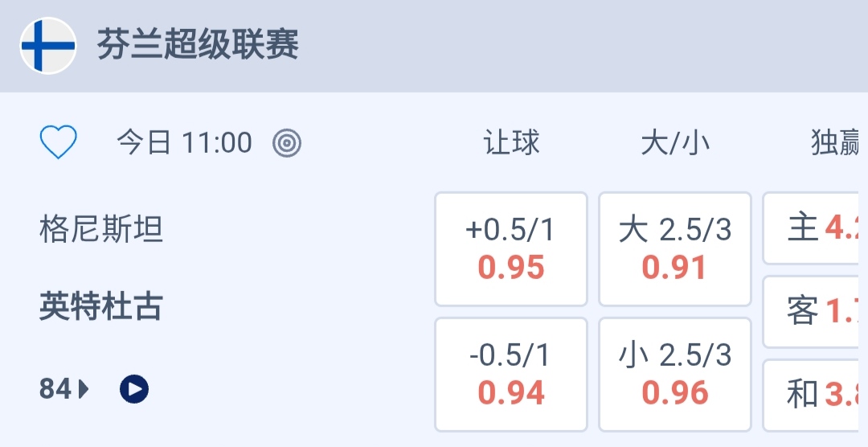The width and height of the screenshot is (868, 447).
Task: Select the 独赢 column header
Action: tap(836, 143)
